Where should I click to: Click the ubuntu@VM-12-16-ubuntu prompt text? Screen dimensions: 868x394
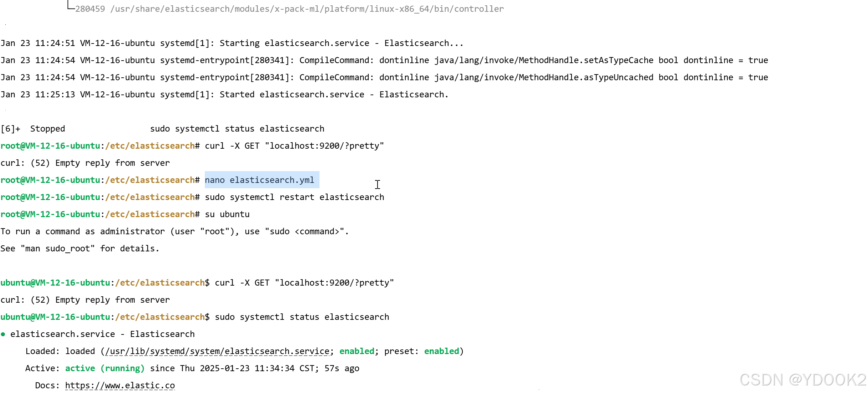pyautogui.click(x=55, y=282)
